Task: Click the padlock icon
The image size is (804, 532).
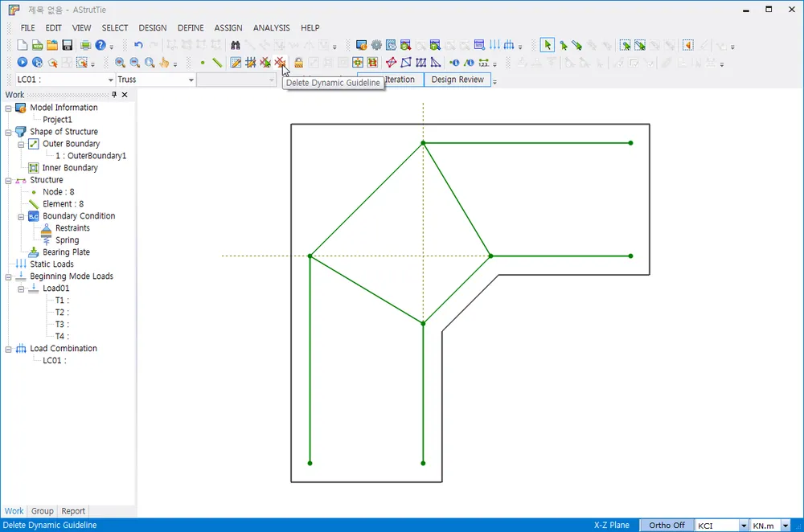Action: coord(298,63)
